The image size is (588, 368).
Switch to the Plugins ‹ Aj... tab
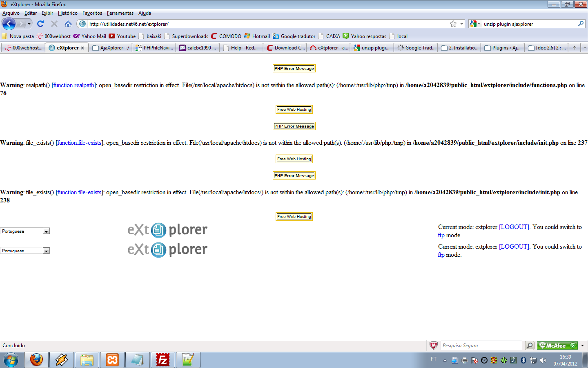coord(503,48)
